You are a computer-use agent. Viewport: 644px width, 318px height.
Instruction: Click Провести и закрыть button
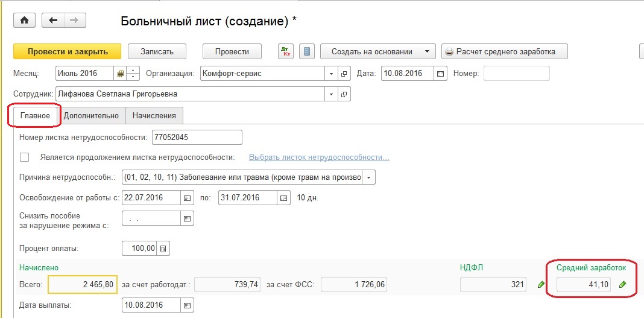[68, 52]
